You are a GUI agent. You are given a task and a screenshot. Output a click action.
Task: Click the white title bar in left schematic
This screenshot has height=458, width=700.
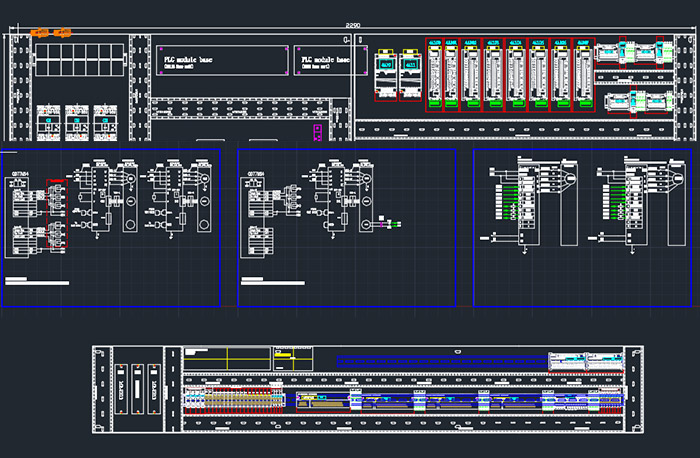pos(37,283)
